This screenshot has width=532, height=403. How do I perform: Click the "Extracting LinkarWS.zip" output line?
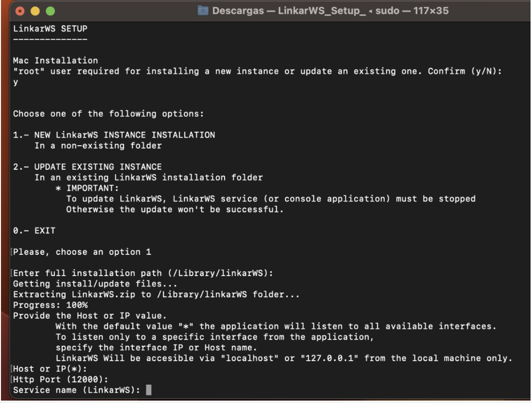pos(156,295)
